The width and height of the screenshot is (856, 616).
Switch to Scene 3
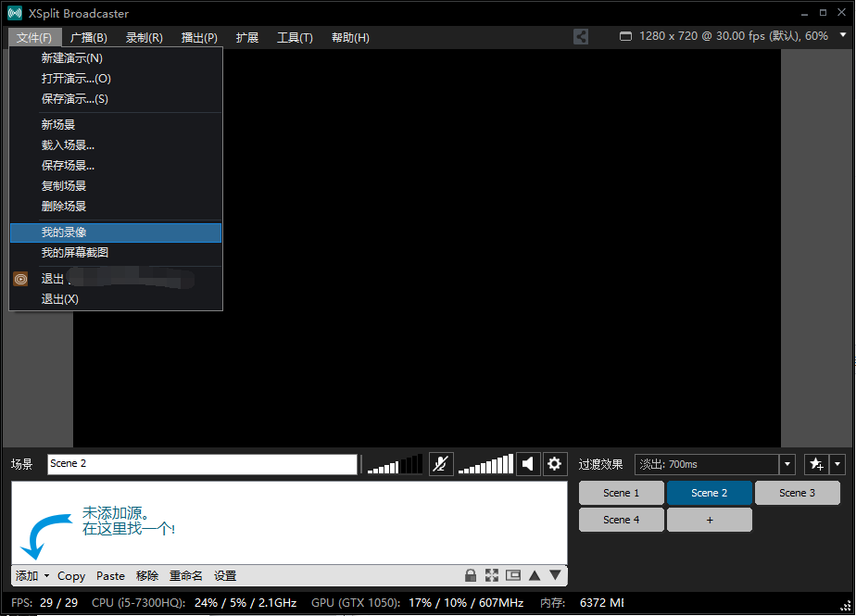point(797,493)
